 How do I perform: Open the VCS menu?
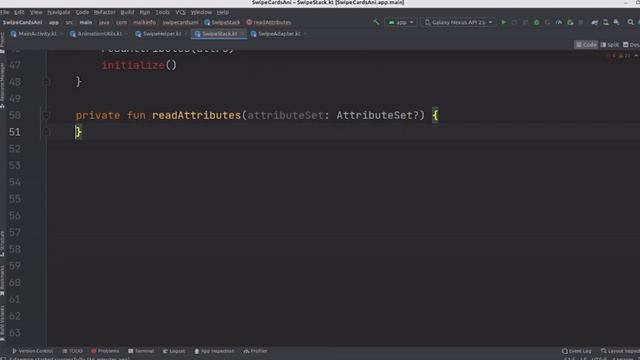click(x=180, y=12)
